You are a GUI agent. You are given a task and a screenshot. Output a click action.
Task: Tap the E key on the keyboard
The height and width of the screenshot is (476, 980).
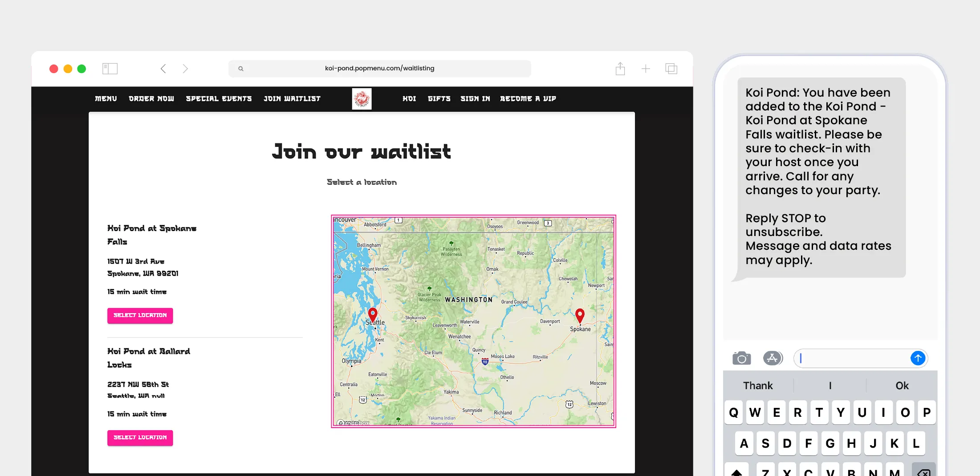click(x=776, y=412)
